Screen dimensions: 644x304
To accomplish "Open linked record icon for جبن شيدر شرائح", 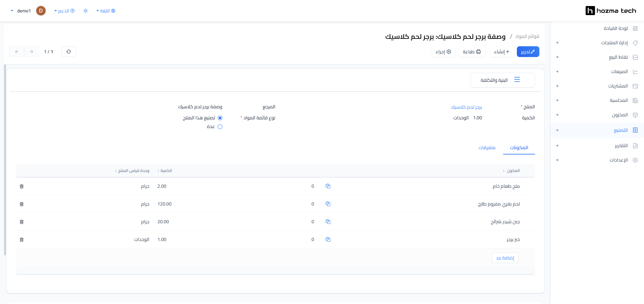I will pos(328,222).
